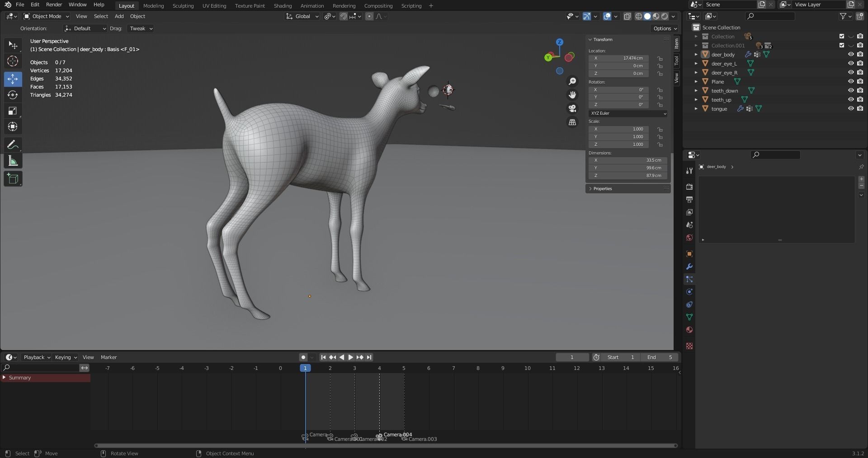Lock Location X value

[660, 58]
